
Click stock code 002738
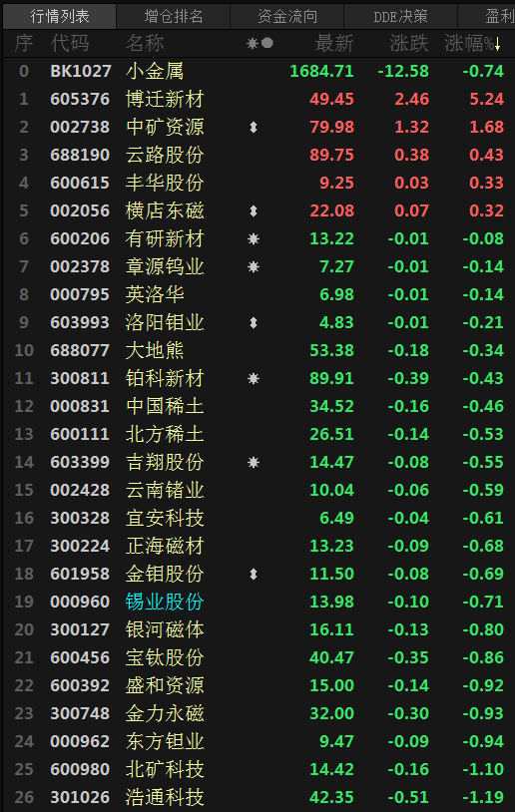click(80, 128)
